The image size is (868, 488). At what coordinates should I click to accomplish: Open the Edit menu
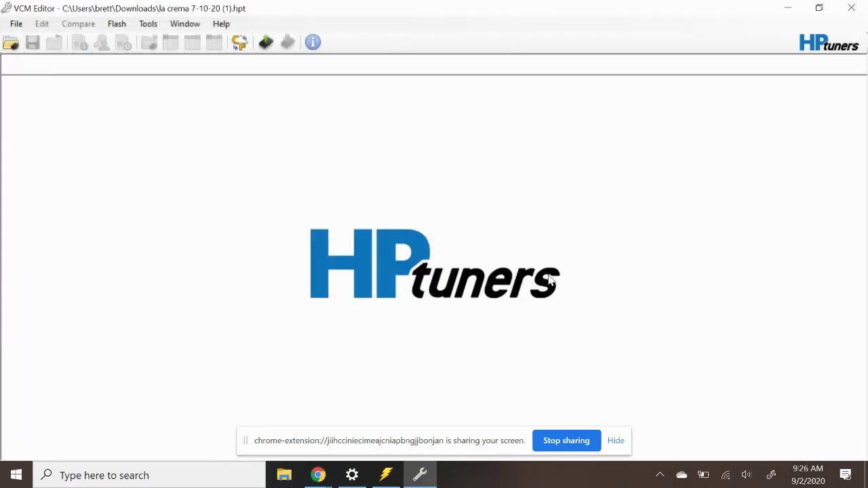tap(42, 24)
